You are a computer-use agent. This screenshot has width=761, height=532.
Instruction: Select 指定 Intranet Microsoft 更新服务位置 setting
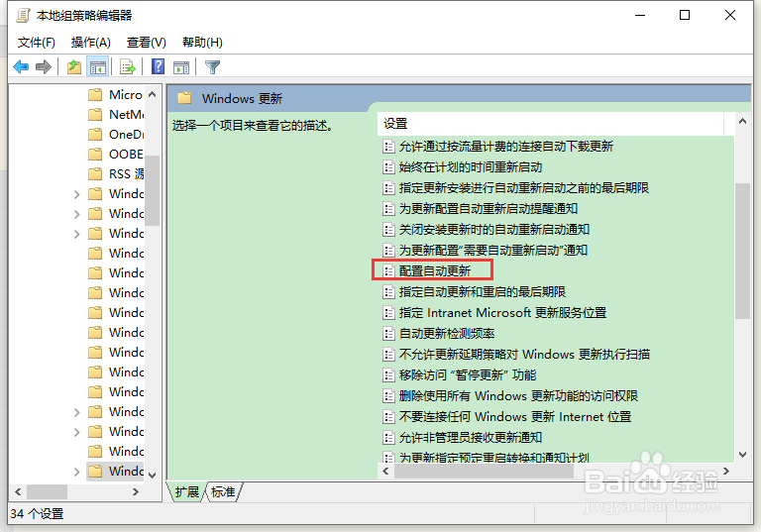coord(502,313)
